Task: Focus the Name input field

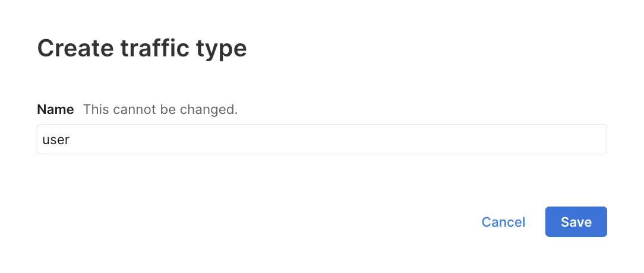Action: click(x=321, y=139)
